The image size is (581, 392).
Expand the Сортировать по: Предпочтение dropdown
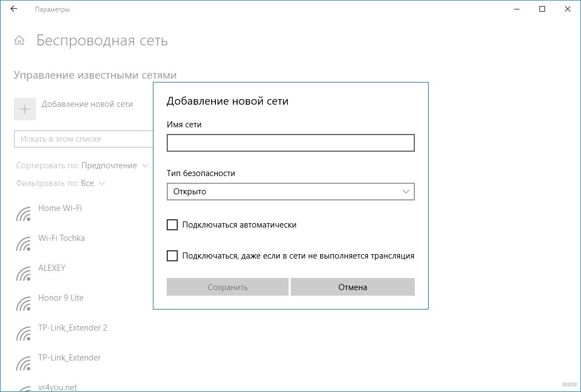(82, 166)
